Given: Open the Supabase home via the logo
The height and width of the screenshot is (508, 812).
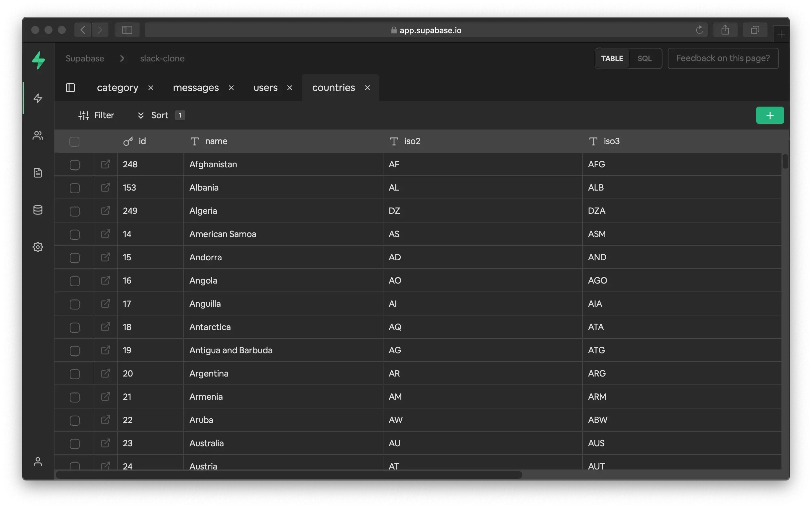Looking at the screenshot, I should coord(38,60).
